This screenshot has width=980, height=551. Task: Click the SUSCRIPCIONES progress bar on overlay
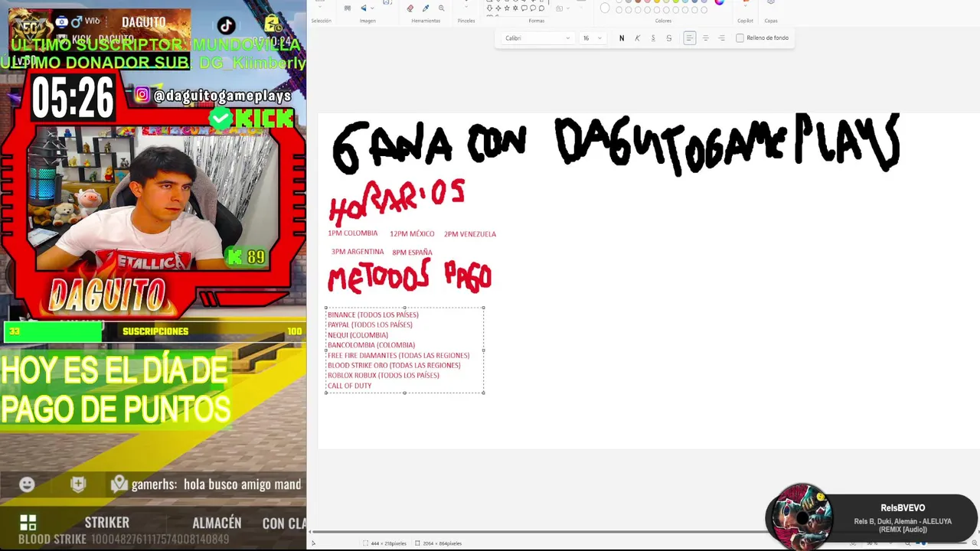click(x=155, y=331)
